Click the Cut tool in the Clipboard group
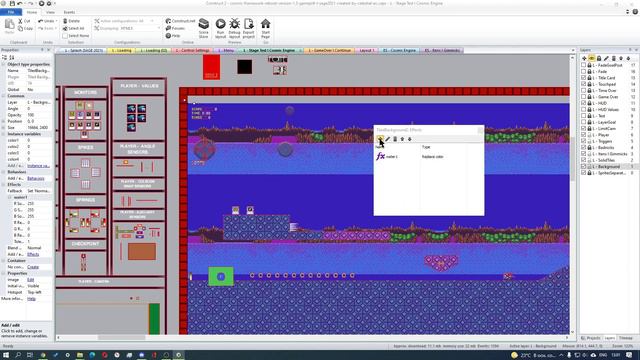This screenshot has width=640, height=360. (24, 21)
